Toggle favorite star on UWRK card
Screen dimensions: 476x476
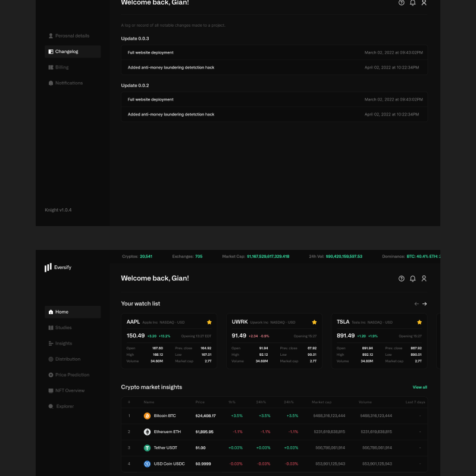314,322
